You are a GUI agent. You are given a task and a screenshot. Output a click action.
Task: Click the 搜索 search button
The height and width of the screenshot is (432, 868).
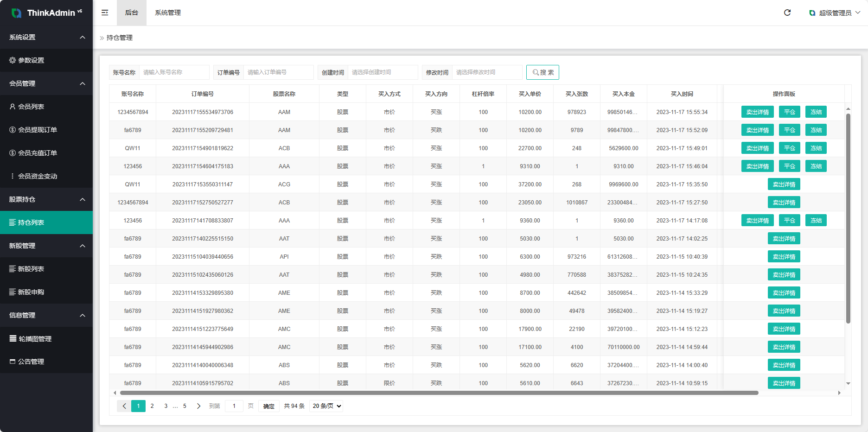[542, 72]
